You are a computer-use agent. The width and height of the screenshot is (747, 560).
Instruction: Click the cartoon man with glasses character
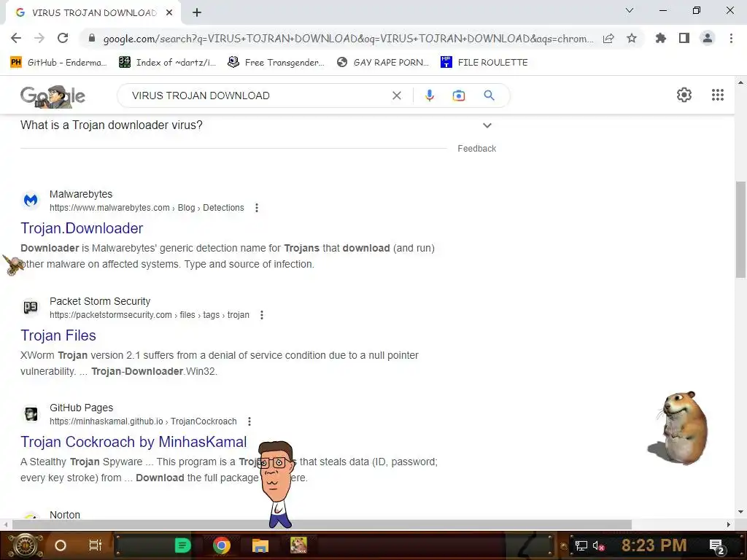(276, 484)
